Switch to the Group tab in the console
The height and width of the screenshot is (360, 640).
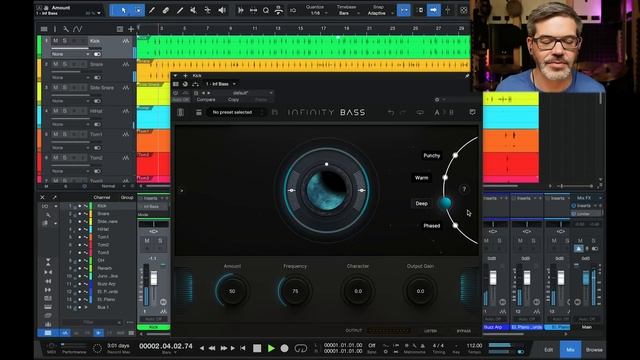pyautogui.click(x=127, y=197)
